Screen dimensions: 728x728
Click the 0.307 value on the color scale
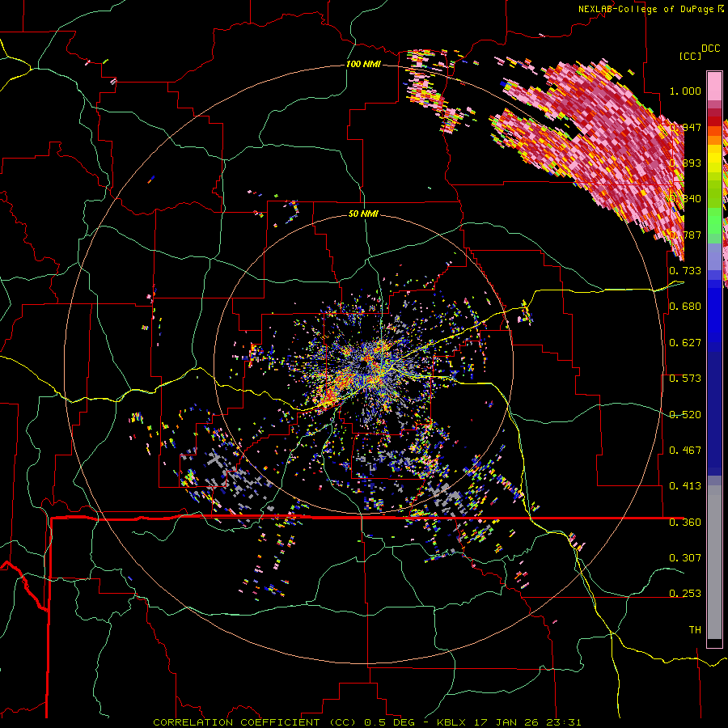point(685,557)
